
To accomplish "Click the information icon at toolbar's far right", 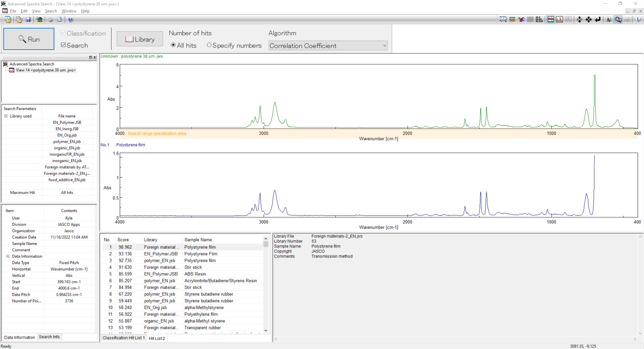I will point(638,19).
